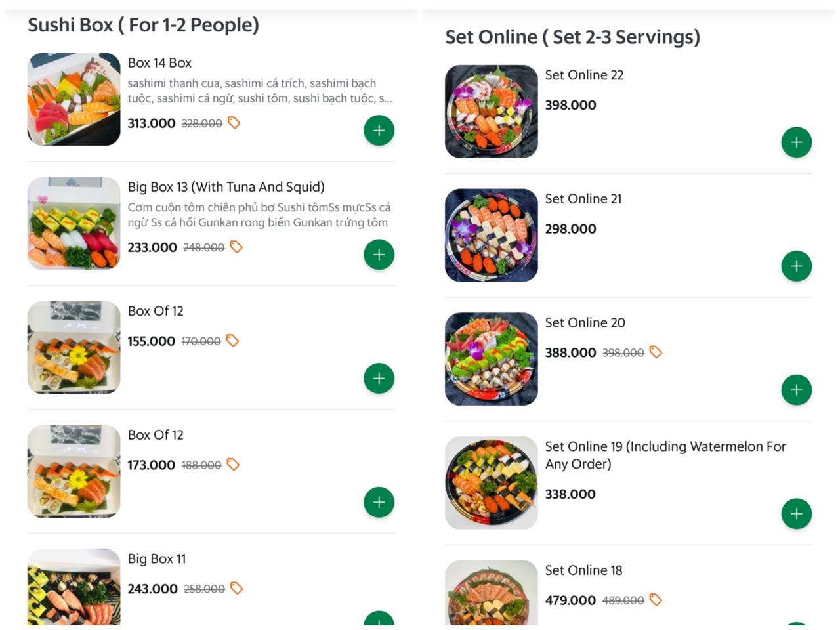This screenshot has width=840, height=630.
Task: Click the Set Online 22 food photo
Action: pyautogui.click(x=491, y=110)
